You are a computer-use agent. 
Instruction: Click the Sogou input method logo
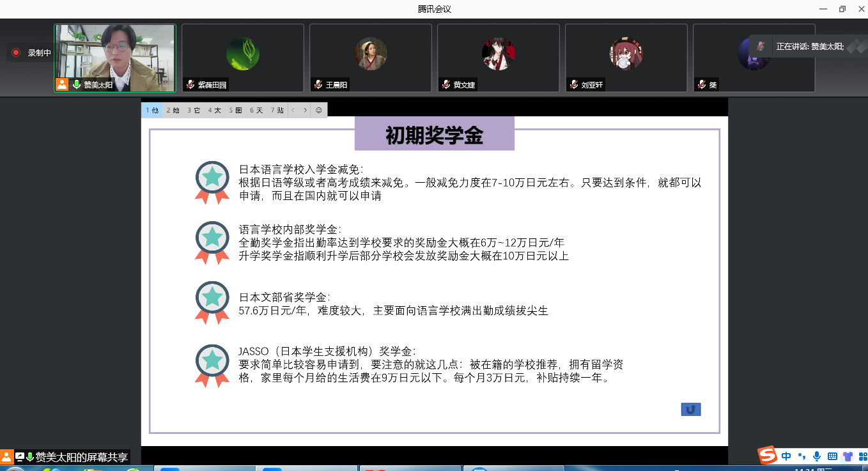coord(768,456)
